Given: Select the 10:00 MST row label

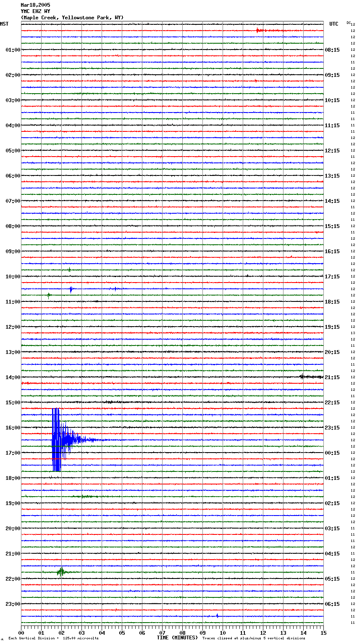Looking at the screenshot, I should click(x=13, y=277).
